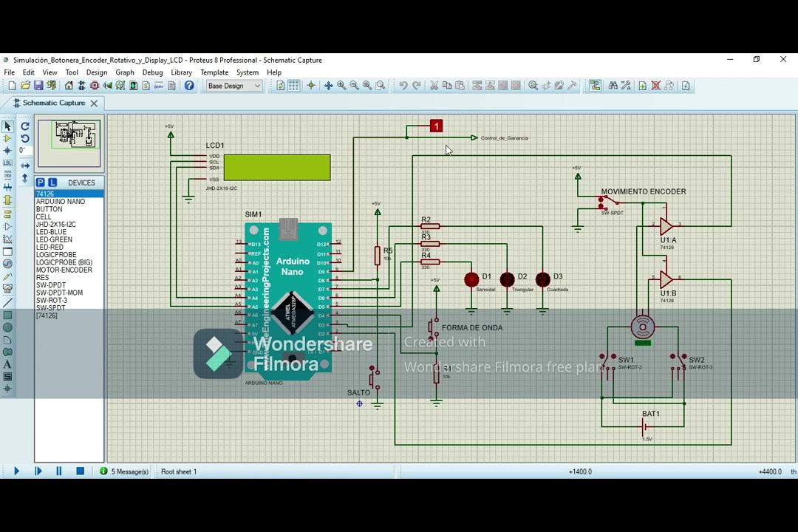Open the Debug menu
The height and width of the screenshot is (532, 798).
[152, 72]
